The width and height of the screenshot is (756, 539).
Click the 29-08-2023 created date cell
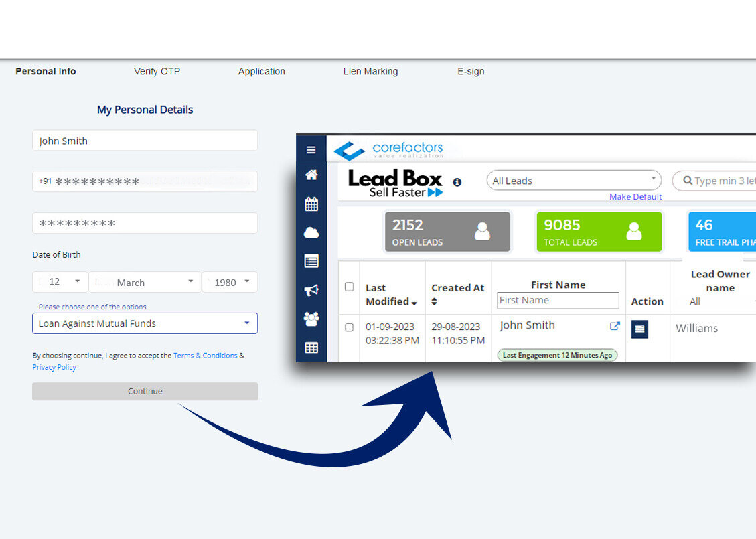tap(458, 333)
